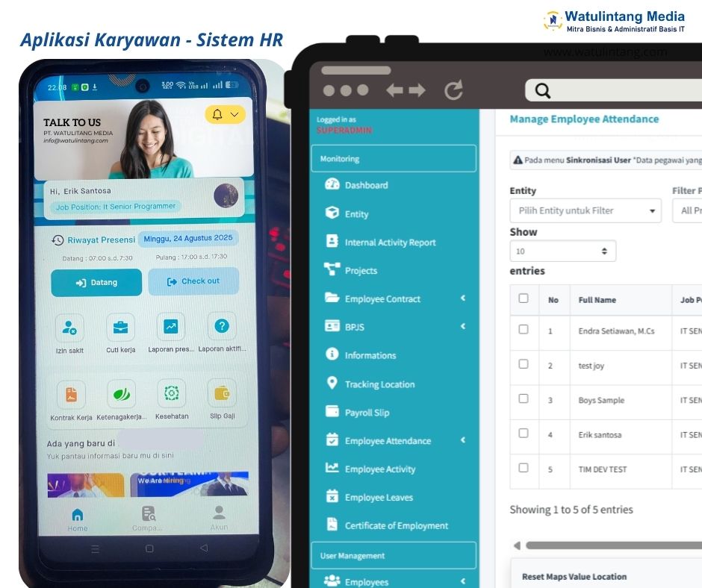Click the Certificate of Employment file icon
Image resolution: width=702 pixels, height=588 pixels.
(332, 525)
